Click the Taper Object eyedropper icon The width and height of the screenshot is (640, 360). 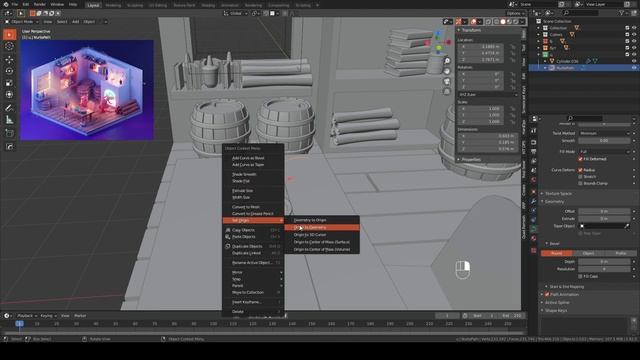pos(627,226)
